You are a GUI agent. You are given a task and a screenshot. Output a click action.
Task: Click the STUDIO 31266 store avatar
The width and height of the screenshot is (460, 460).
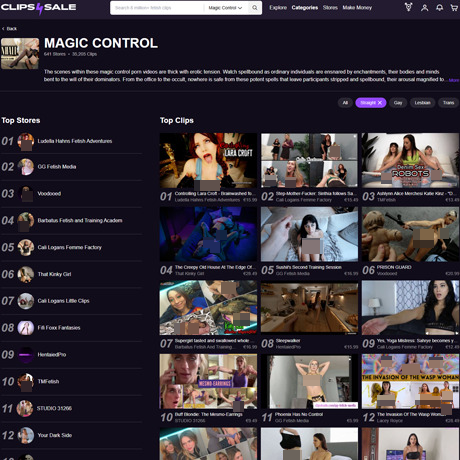point(26,408)
